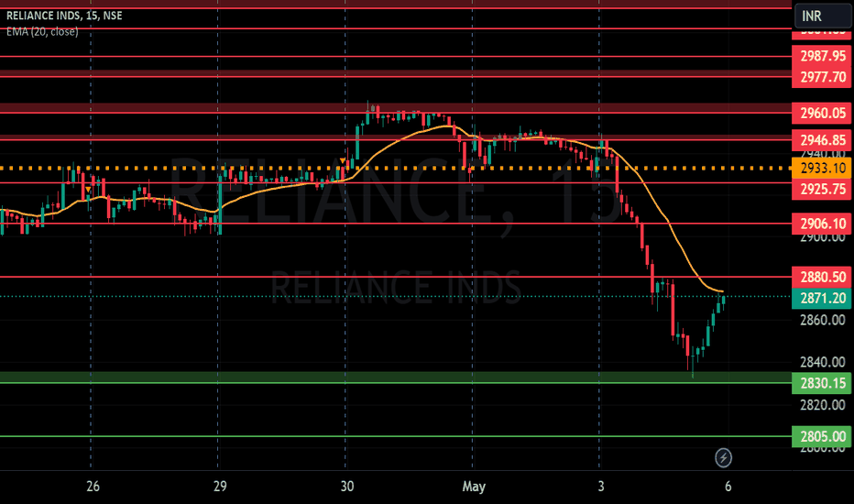Click the 30 date on time axis
Screen dimensions: 854x504
347,486
